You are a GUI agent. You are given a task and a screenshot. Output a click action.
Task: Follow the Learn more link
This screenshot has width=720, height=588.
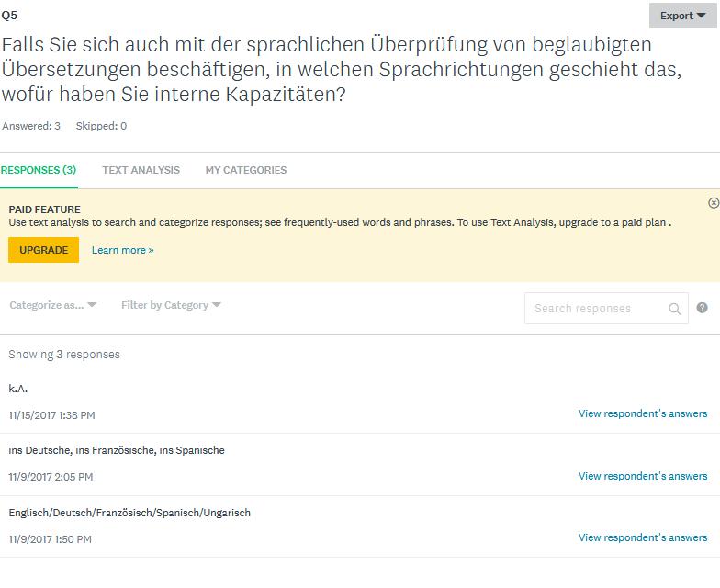(x=122, y=250)
